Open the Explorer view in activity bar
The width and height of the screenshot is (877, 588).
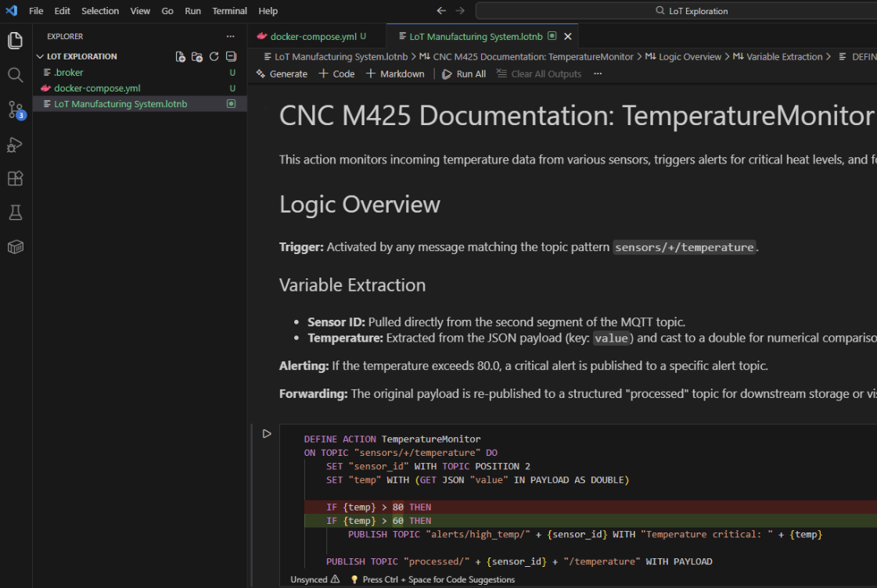[x=16, y=41]
